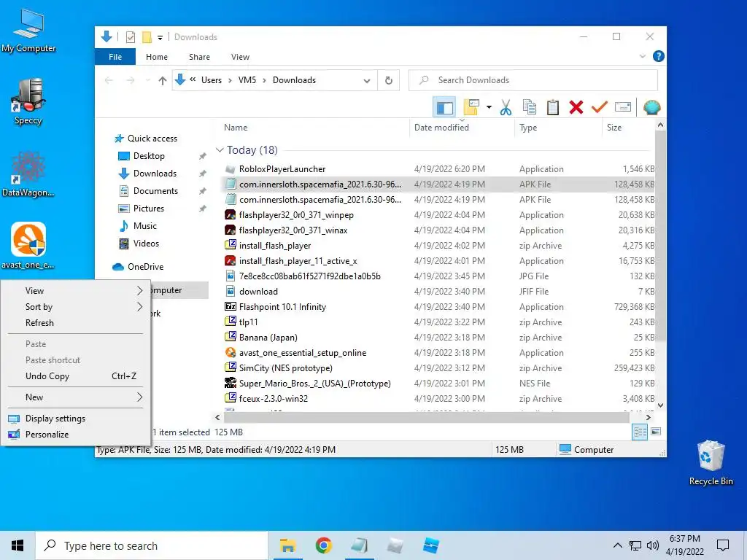
Task: Switch to the View ribbon tab
Action: 240,57
